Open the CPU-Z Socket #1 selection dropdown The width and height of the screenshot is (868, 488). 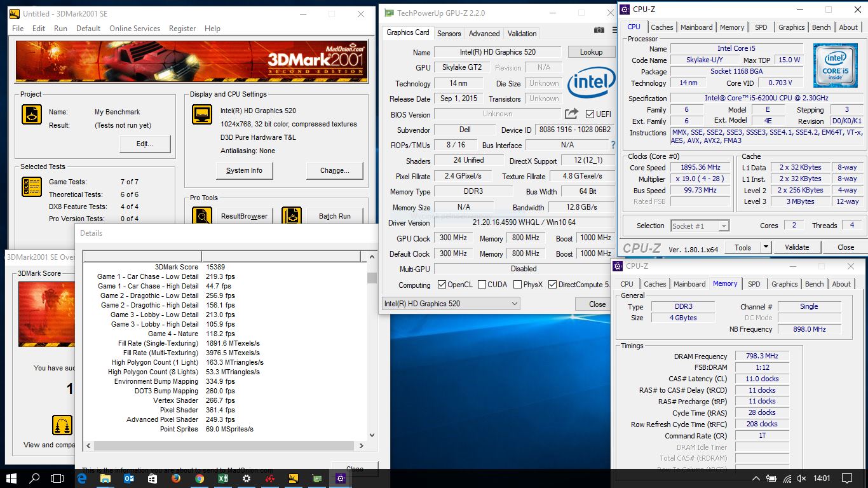[700, 226]
